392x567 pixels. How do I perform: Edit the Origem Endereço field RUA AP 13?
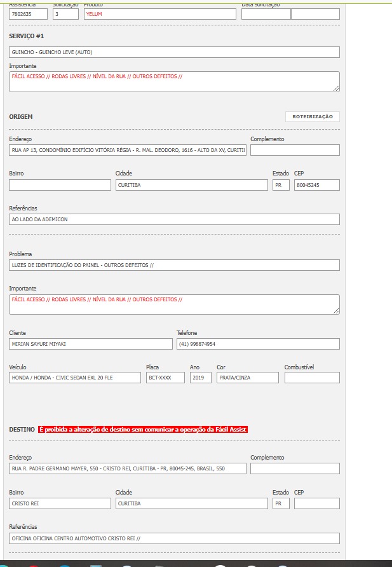128,150
